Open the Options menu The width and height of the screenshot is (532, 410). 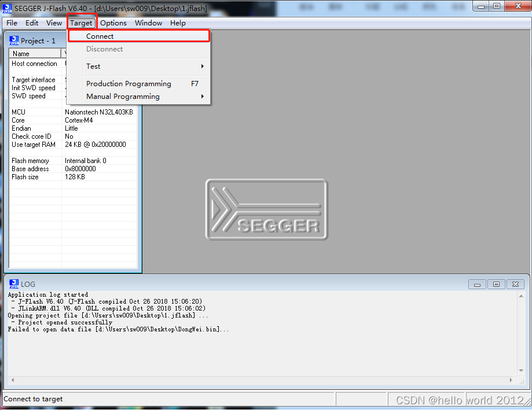pyautogui.click(x=113, y=23)
